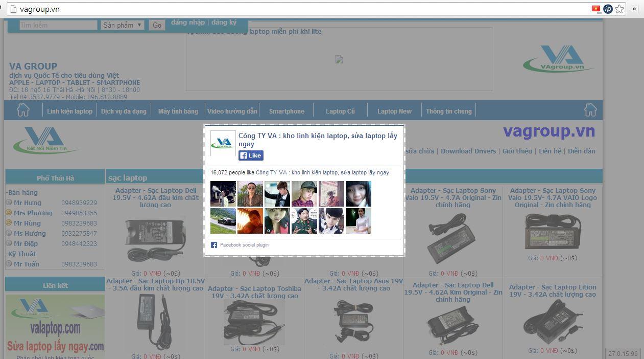Viewport: 644px width, 359px height.
Task: Click the Dell adapter product image
Action: point(155,239)
